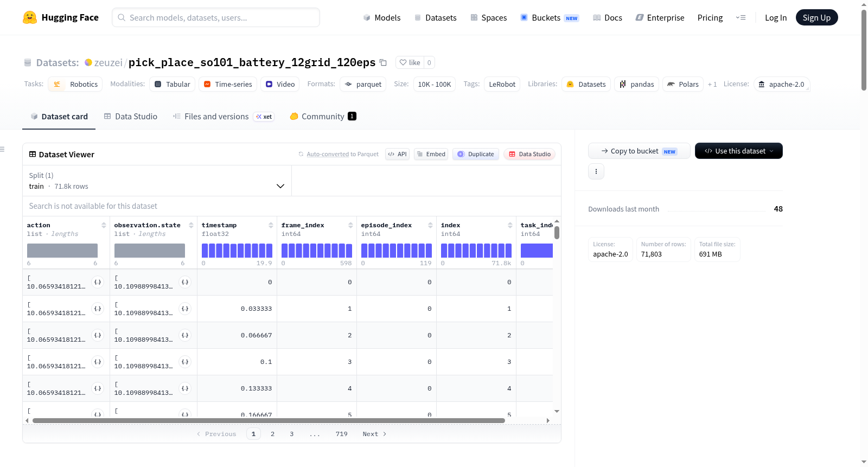Open Buckets in navigation

pyautogui.click(x=549, y=17)
